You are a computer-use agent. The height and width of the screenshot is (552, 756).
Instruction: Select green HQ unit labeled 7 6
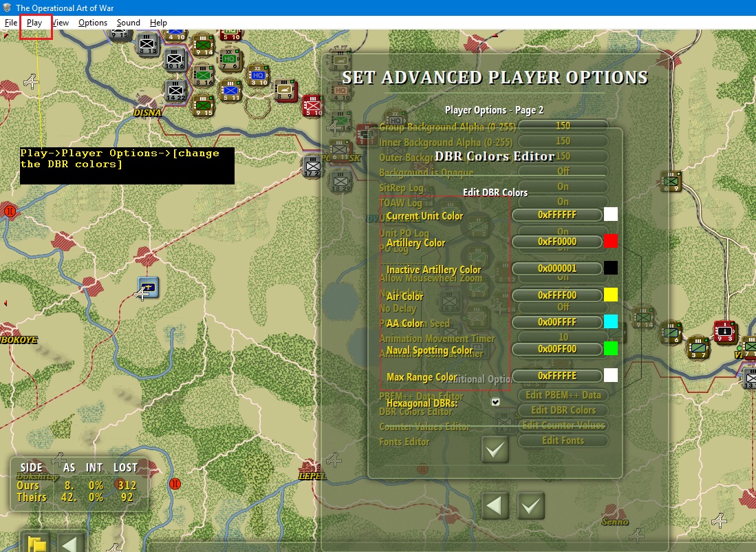tap(230, 60)
